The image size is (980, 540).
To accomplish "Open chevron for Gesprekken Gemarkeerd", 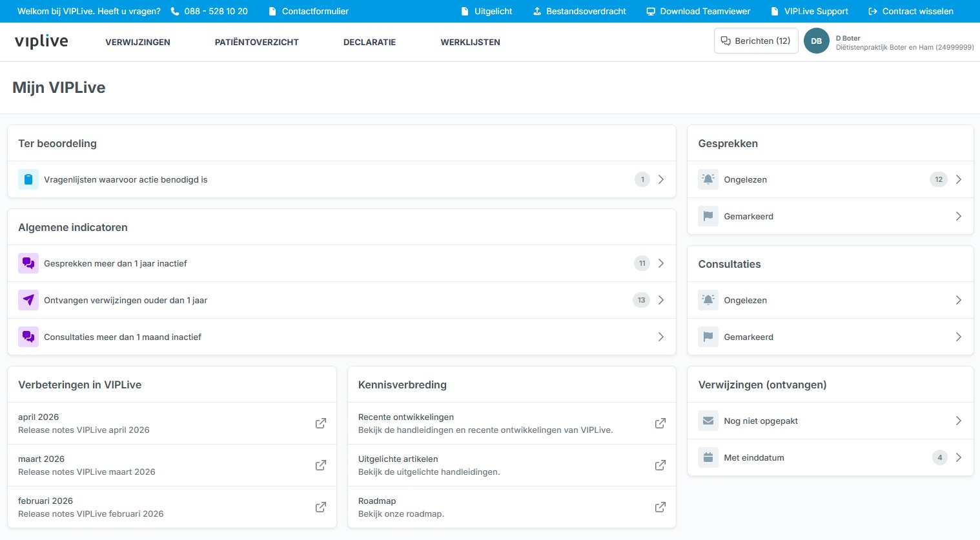I will [959, 216].
